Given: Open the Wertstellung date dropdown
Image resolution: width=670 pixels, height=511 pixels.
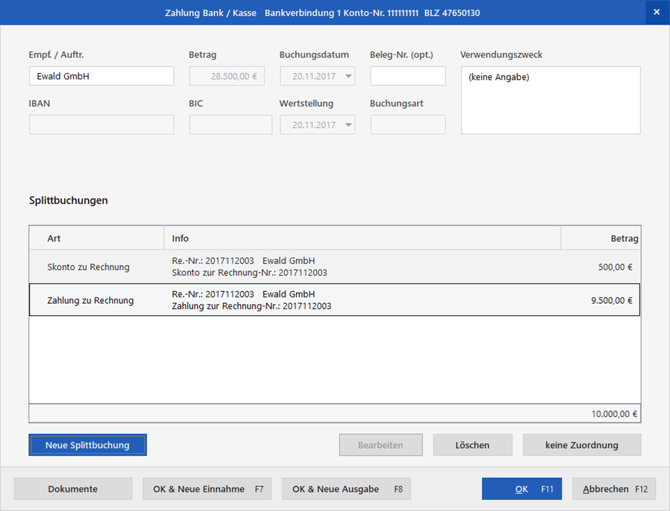Looking at the screenshot, I should [347, 125].
